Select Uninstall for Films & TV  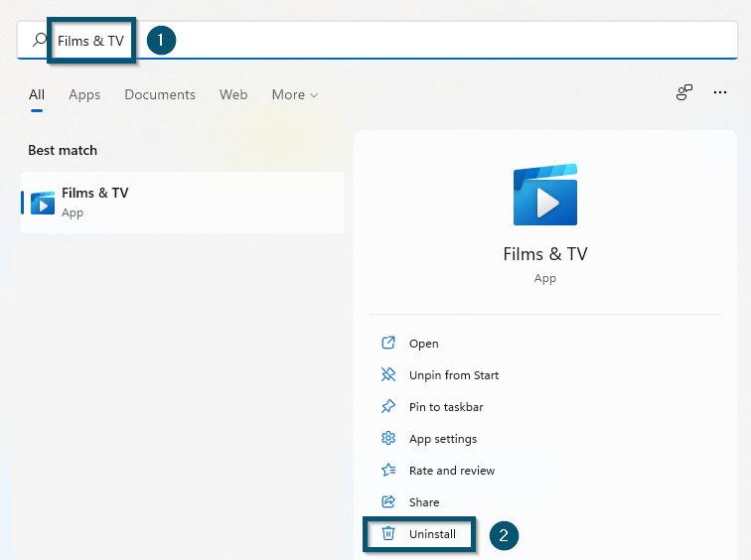point(432,534)
